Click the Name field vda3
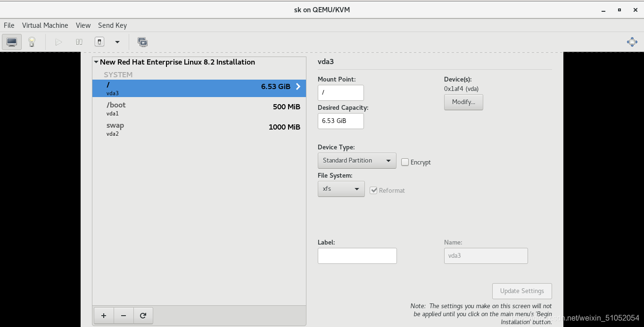The width and height of the screenshot is (644, 327). click(x=486, y=256)
